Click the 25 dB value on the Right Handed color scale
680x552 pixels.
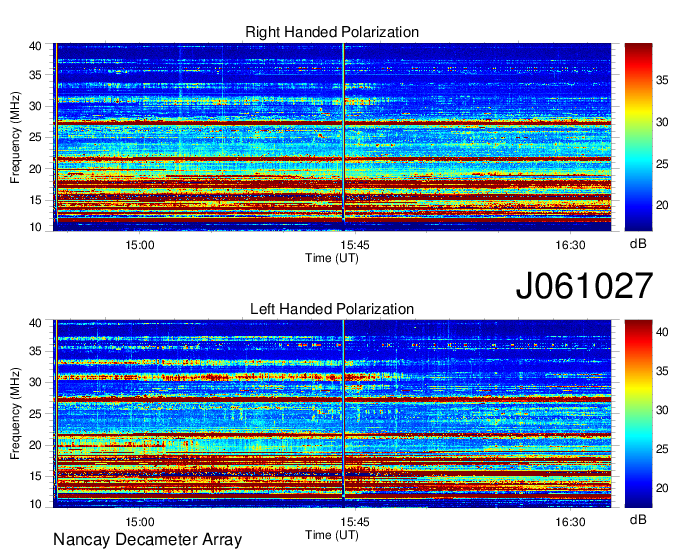pyautogui.click(x=662, y=164)
